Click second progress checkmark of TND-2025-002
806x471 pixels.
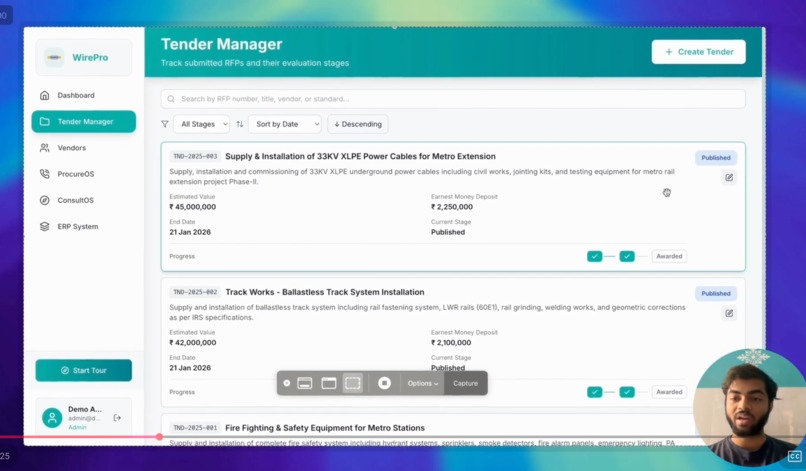(627, 392)
